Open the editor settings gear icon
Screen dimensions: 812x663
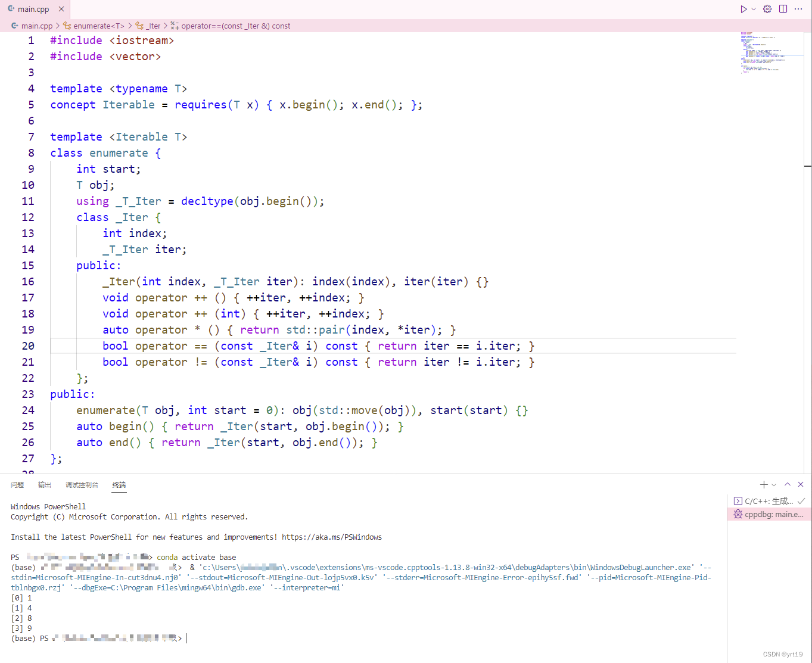click(767, 9)
